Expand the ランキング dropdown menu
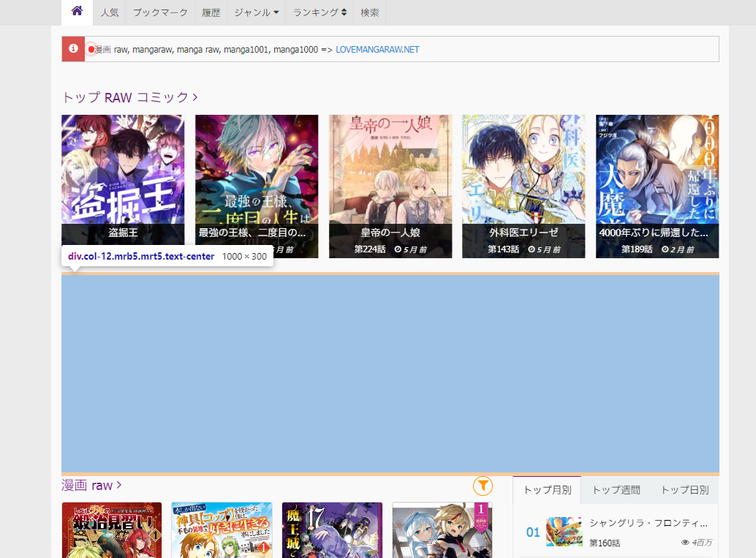756x558 pixels. point(320,12)
